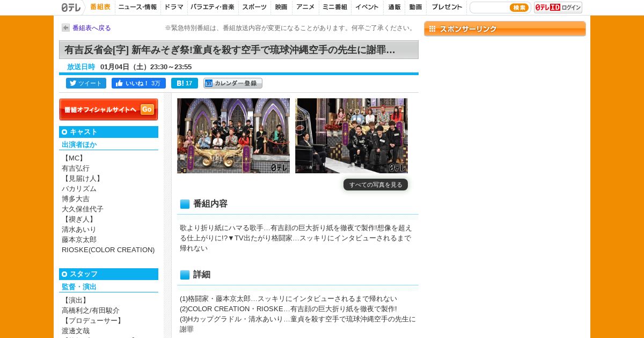644x338 pixels.
Task: Click the Nippon TV logo
Action: [x=71, y=7]
